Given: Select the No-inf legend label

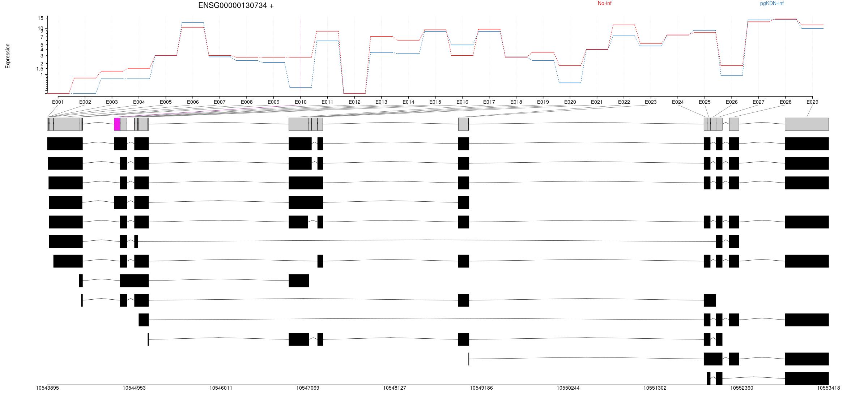Looking at the screenshot, I should pos(604,3).
